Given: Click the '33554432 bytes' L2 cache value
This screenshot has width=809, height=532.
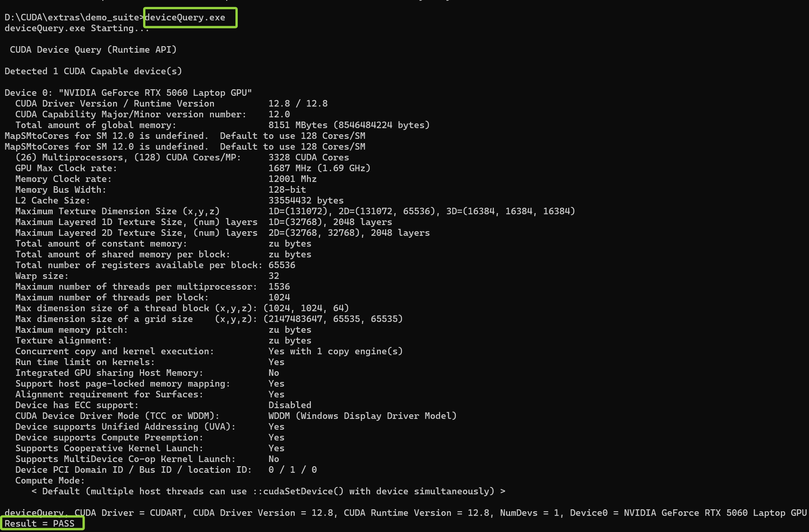Looking at the screenshot, I should 306,201.
